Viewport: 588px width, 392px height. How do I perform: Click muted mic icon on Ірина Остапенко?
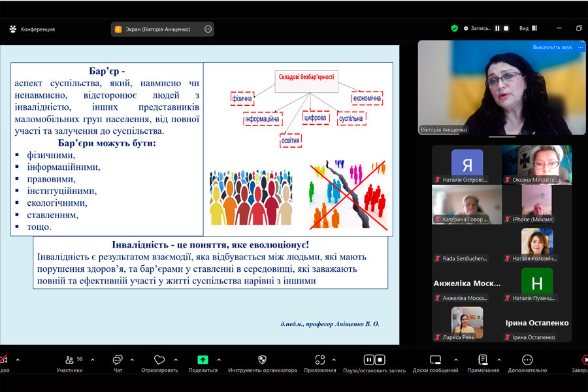508,337
